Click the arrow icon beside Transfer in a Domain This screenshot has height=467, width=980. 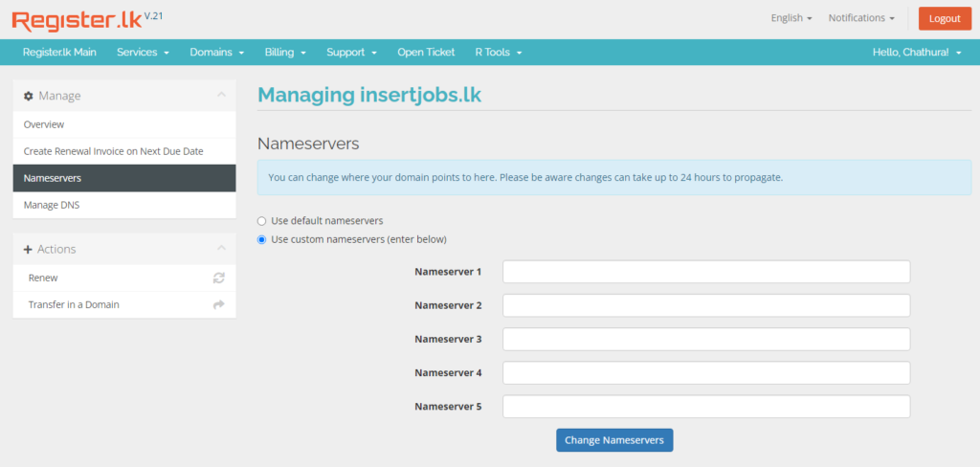(219, 305)
